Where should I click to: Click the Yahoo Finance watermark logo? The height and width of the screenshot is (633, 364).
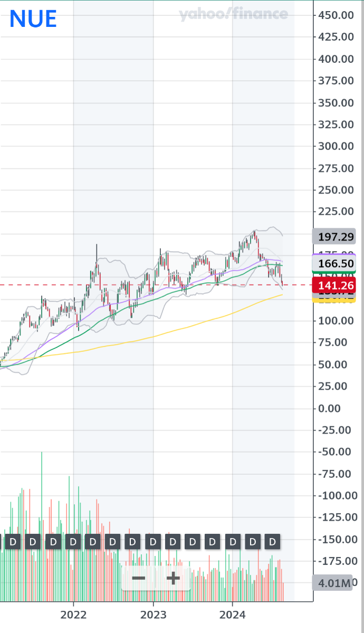point(233,14)
